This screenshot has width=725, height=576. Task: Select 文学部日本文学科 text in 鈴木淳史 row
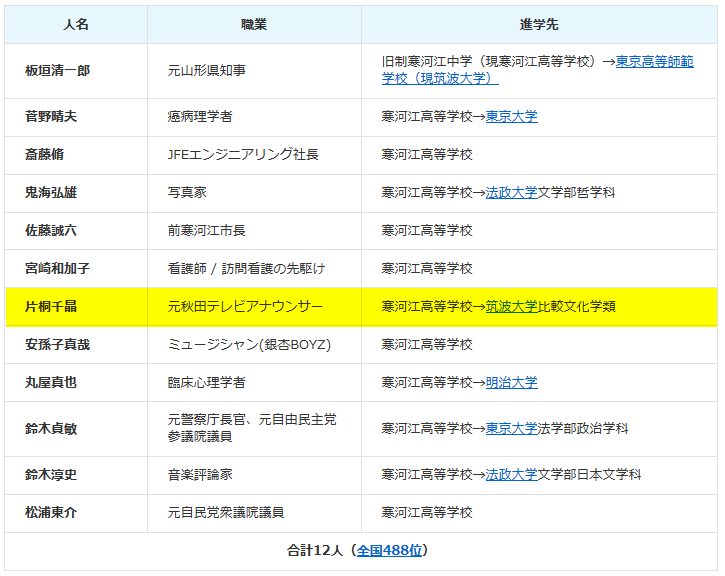(590, 474)
